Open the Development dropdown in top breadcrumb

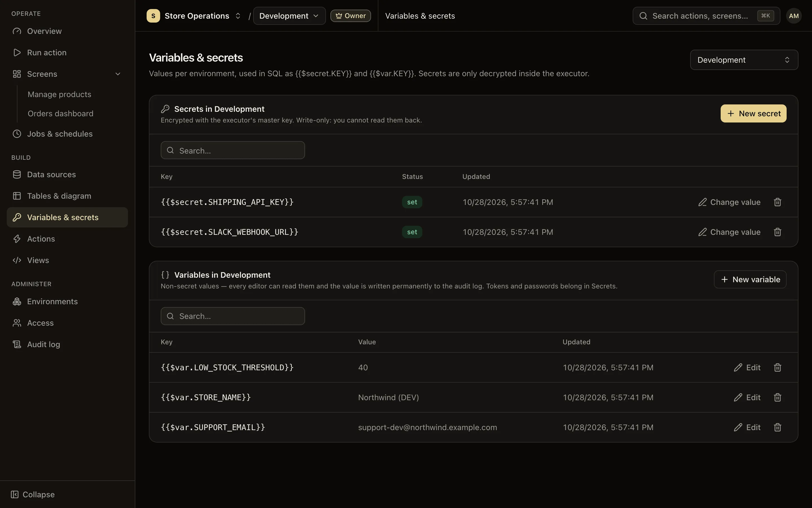(289, 16)
